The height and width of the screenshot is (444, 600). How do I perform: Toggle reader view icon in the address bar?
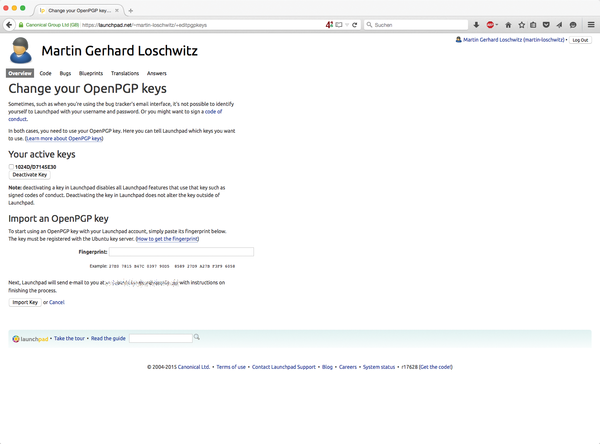339,25
